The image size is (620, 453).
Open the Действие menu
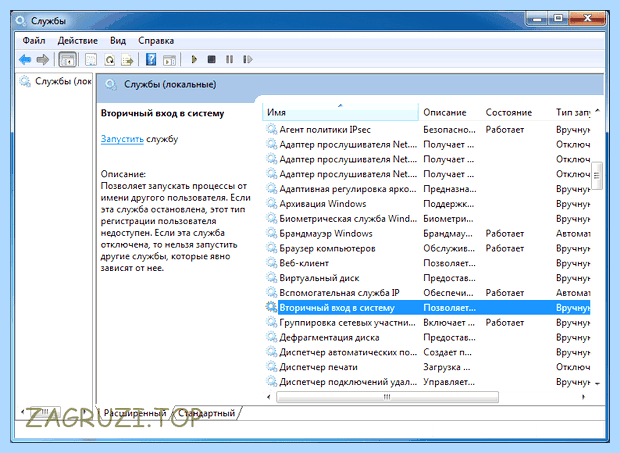tap(78, 41)
